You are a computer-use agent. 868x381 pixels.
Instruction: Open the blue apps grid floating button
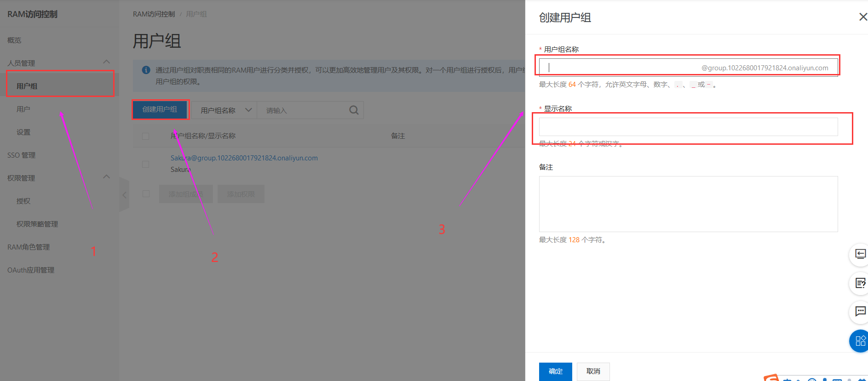(860, 341)
